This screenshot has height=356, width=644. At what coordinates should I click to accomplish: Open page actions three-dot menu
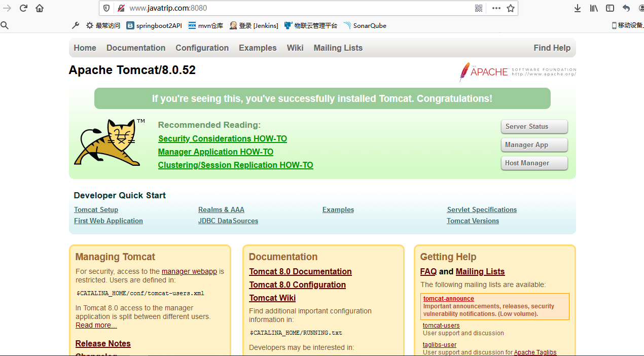click(x=496, y=8)
